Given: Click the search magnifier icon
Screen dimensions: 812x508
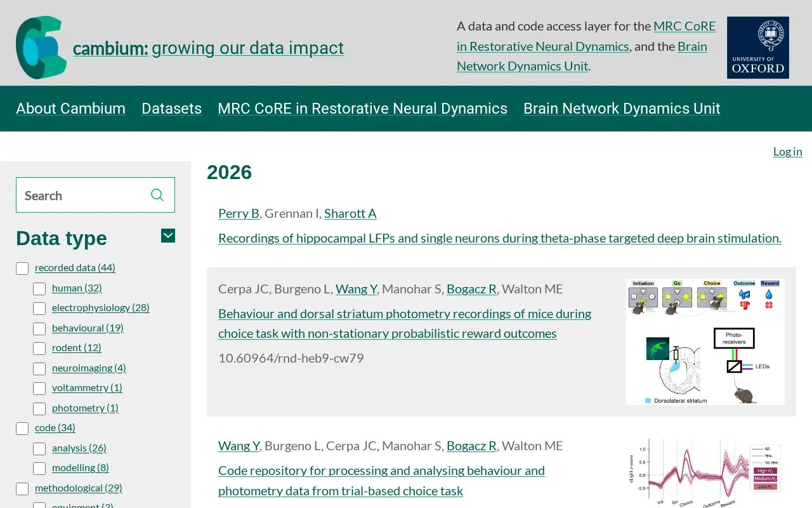Looking at the screenshot, I should click(157, 195).
